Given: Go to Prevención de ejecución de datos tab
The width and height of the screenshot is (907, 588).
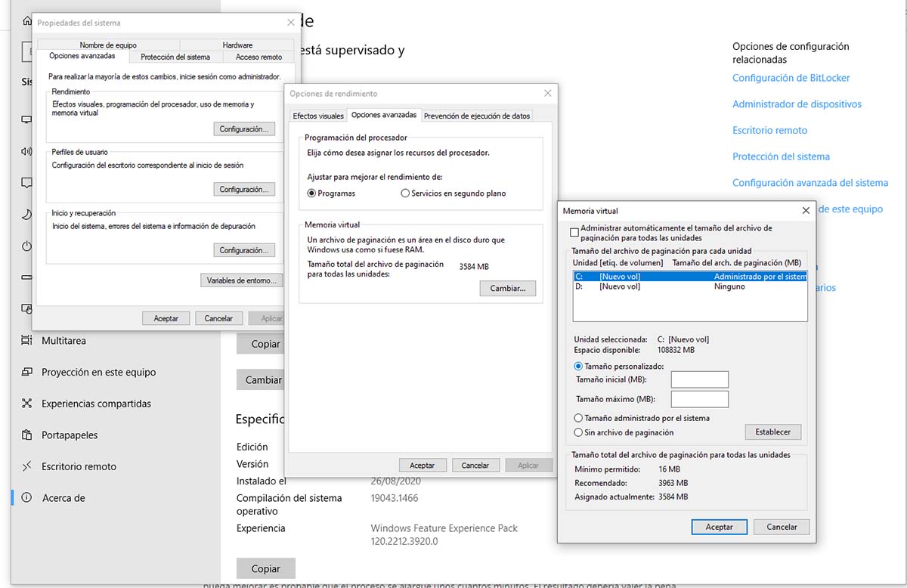Looking at the screenshot, I should click(476, 116).
